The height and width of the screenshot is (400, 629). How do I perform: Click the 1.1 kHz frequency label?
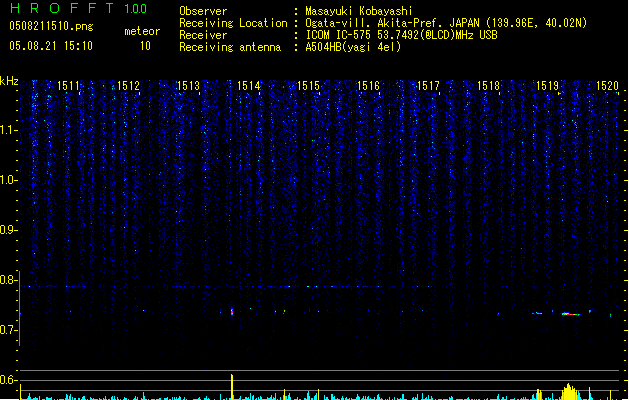8,130
